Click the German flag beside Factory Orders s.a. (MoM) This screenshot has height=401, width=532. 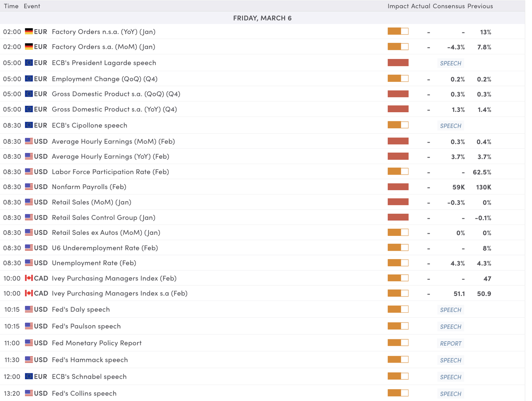(29, 46)
